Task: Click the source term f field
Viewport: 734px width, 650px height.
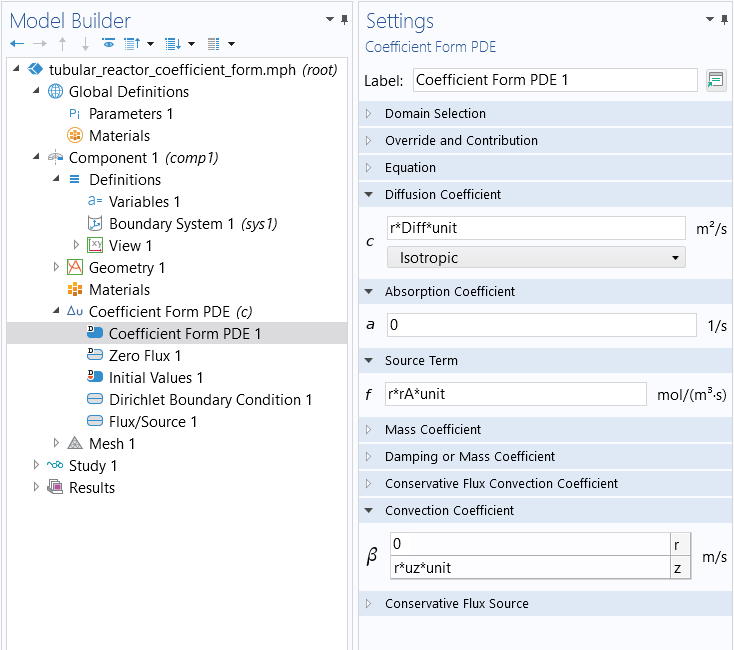Action: click(515, 394)
